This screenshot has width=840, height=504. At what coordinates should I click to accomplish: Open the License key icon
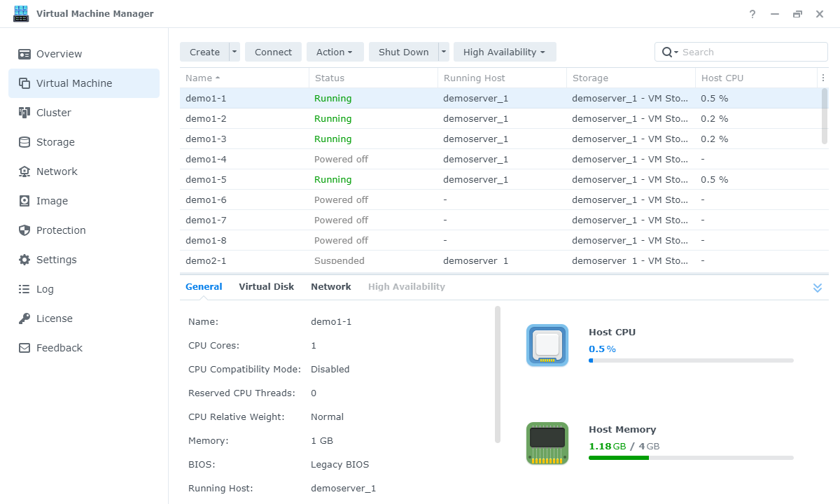(x=24, y=318)
